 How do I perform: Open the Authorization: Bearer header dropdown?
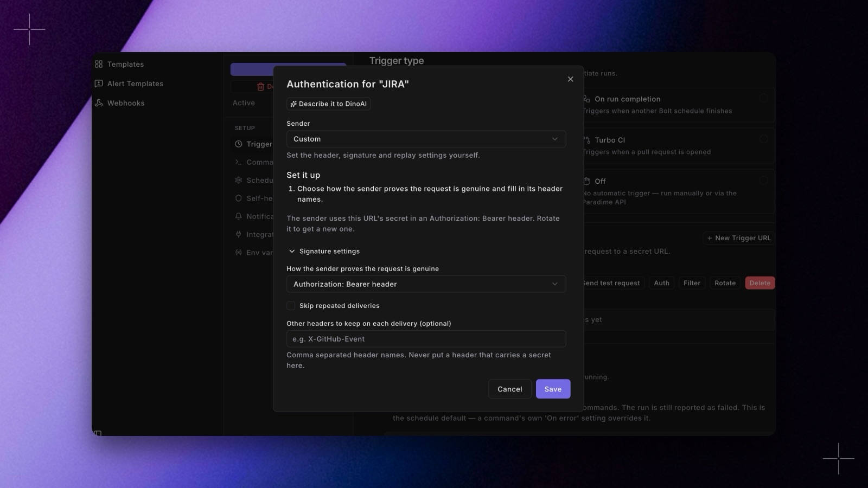click(x=426, y=284)
